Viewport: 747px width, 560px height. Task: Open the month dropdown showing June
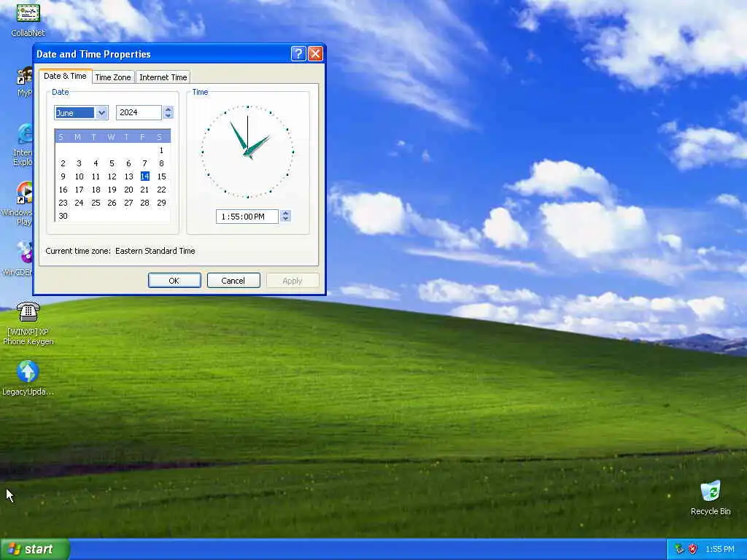(101, 113)
